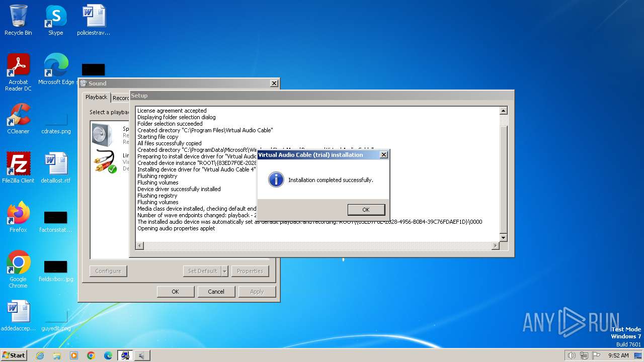Open the FileZilla Client desktop shortcut
This screenshot has height=362, width=644.
coord(18,168)
